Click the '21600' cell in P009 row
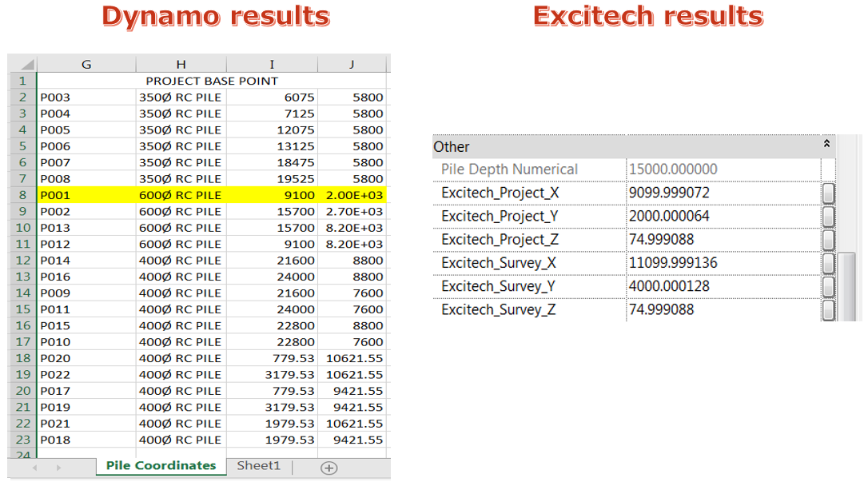 click(x=272, y=293)
